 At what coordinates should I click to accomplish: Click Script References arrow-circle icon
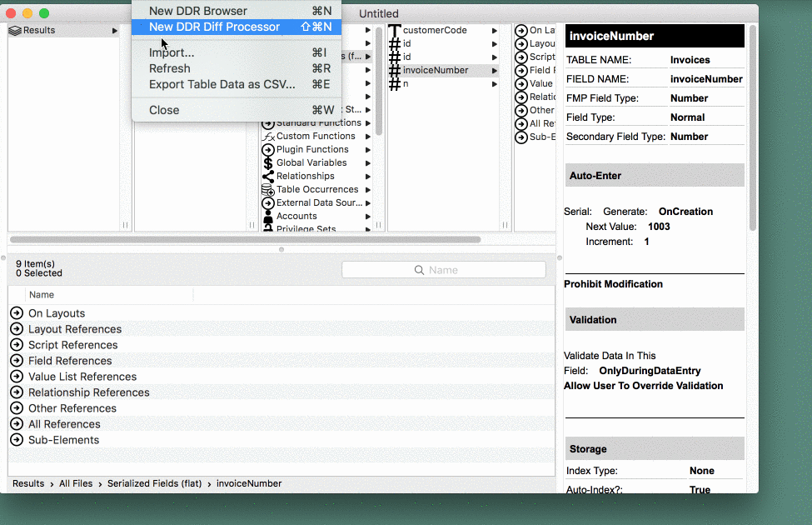tap(17, 345)
